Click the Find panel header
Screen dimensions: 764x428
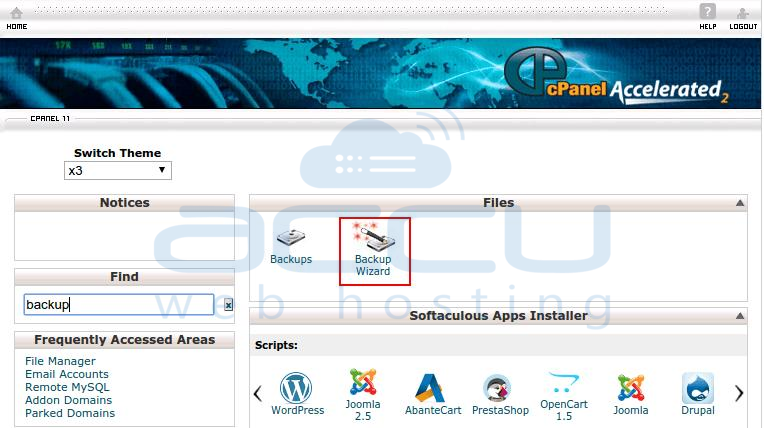coord(125,277)
